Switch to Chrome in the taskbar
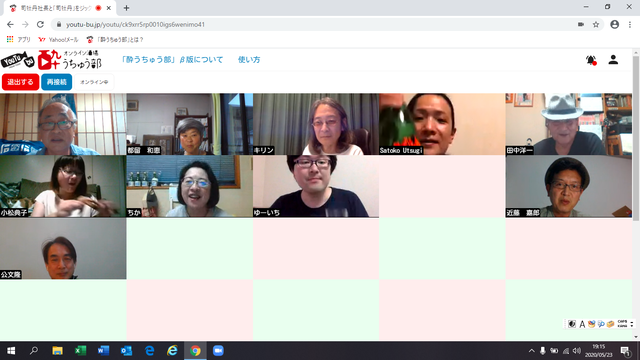 195,351
